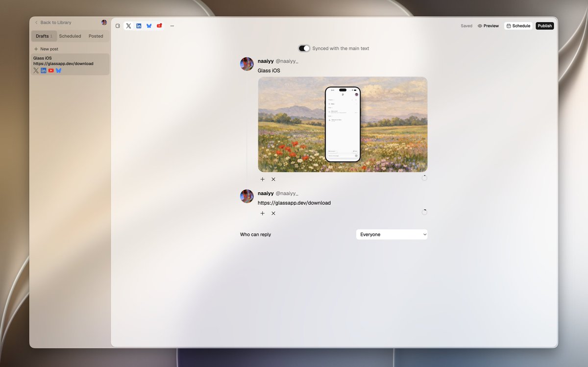The width and height of the screenshot is (588, 367).
Task: Click the character counter ring beside the link tweet
Action: tap(424, 212)
